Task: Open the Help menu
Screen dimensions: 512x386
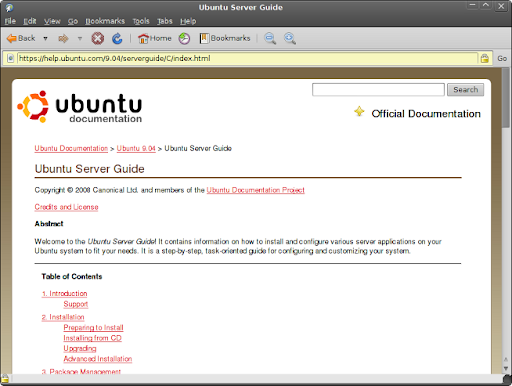Action: click(x=188, y=21)
